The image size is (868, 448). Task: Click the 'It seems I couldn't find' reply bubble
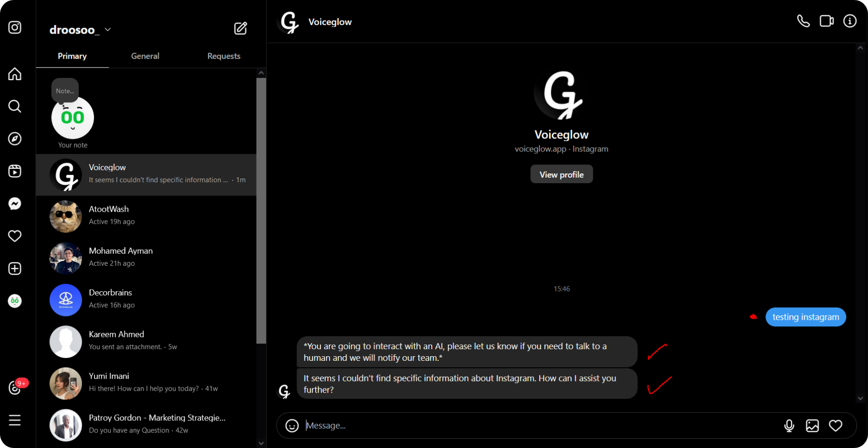click(467, 384)
